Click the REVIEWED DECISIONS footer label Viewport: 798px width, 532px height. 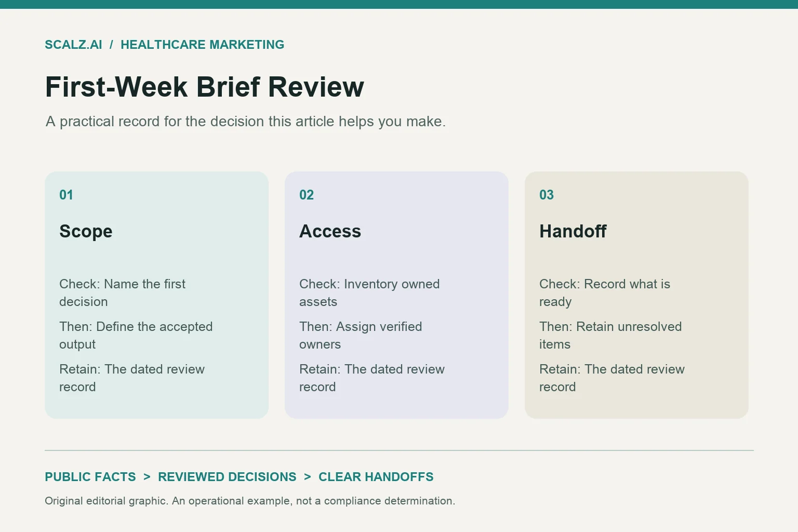pos(227,477)
